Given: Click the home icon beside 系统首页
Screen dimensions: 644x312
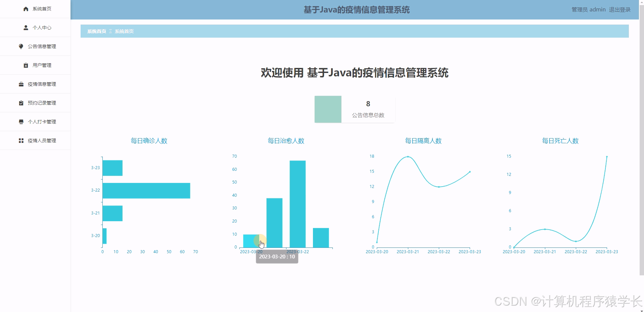Looking at the screenshot, I should [26, 9].
